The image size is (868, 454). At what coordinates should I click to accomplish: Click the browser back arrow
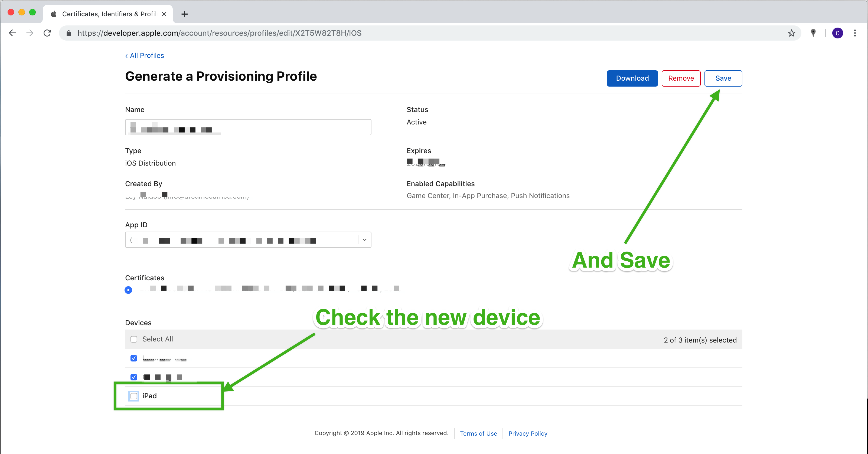[12, 33]
